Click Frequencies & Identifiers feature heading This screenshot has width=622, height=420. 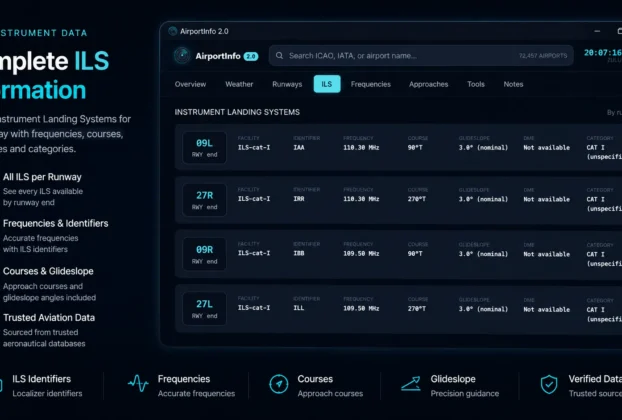click(56, 223)
